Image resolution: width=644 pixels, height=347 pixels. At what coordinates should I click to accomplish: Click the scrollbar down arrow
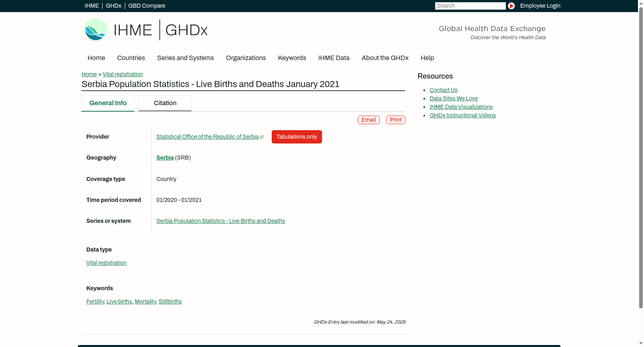tap(641, 344)
